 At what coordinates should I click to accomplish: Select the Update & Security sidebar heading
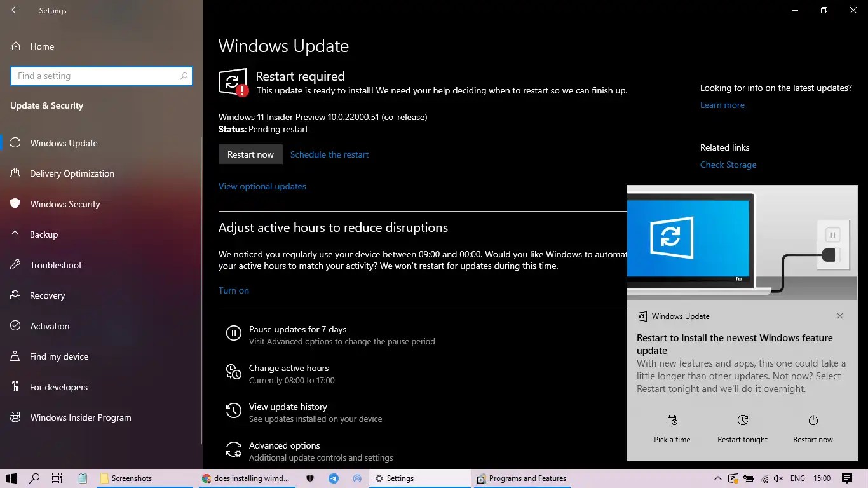46,105
